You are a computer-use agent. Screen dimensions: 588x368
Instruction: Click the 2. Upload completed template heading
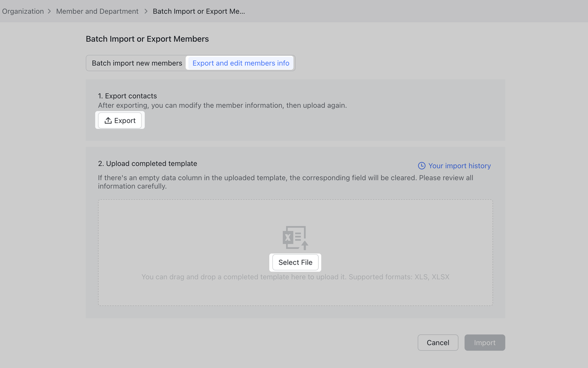pyautogui.click(x=147, y=163)
